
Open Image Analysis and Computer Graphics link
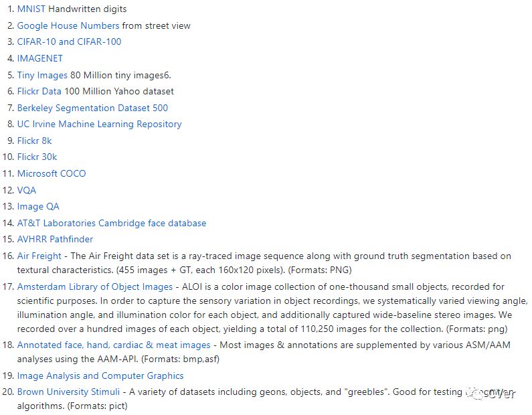[x=100, y=376]
